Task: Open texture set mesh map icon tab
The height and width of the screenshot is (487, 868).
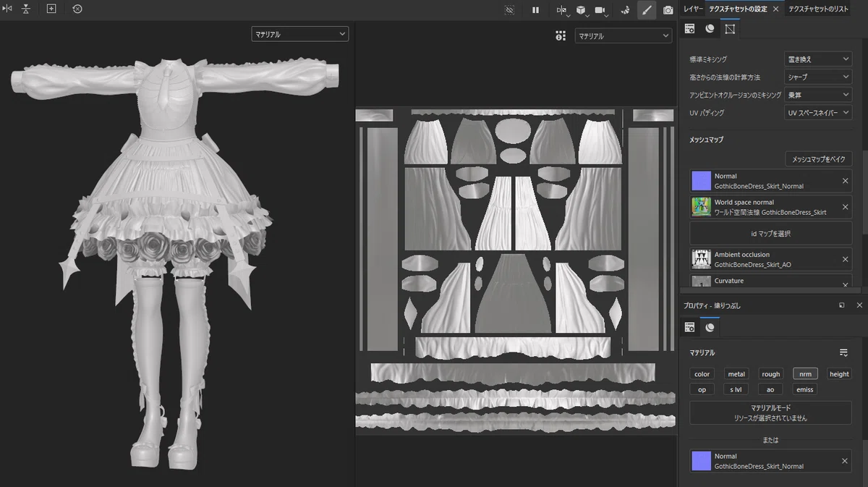Action: tap(730, 28)
